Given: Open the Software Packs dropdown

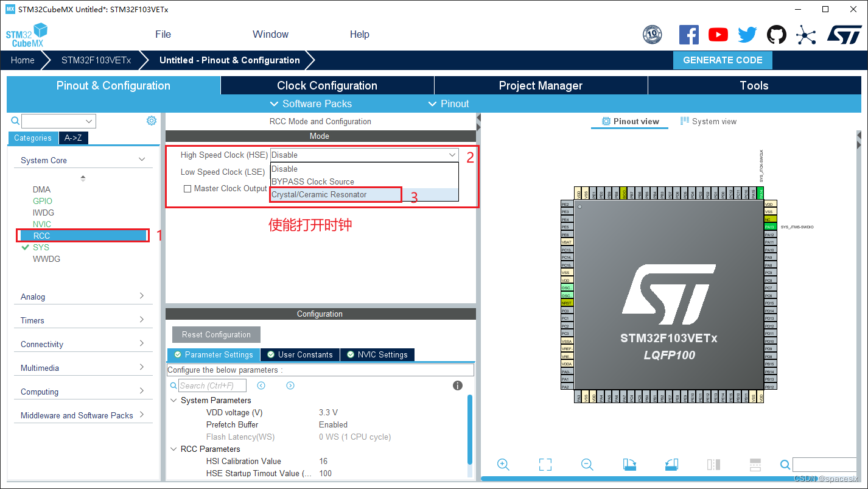Looking at the screenshot, I should tap(310, 104).
